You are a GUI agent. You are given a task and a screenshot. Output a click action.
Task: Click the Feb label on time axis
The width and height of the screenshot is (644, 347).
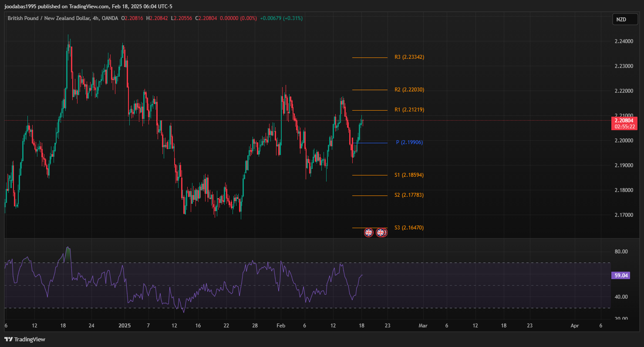click(x=281, y=326)
